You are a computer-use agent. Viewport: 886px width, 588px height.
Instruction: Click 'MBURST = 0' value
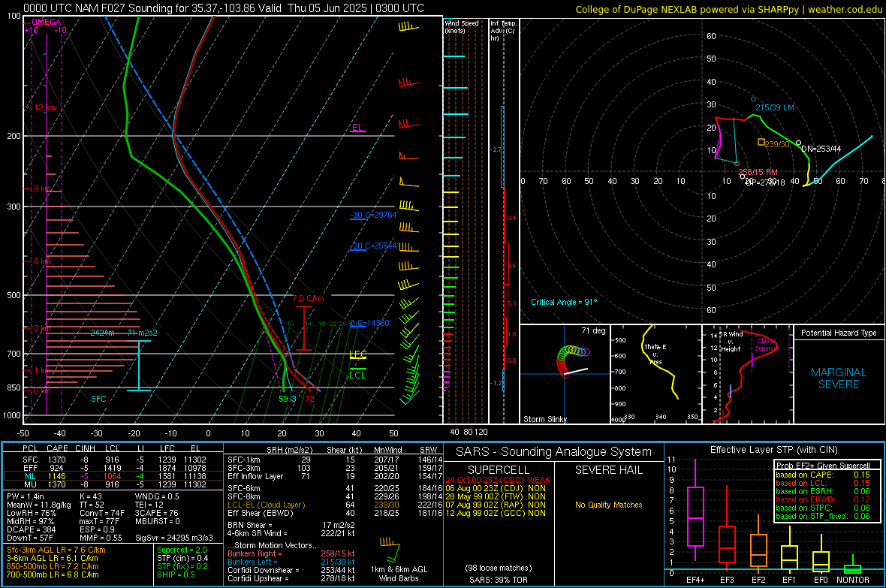pyautogui.click(x=158, y=521)
